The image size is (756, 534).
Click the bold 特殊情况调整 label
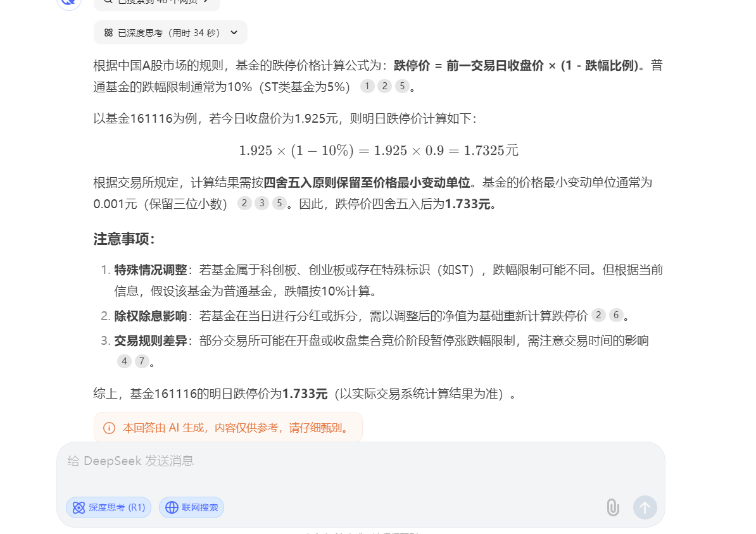click(151, 270)
